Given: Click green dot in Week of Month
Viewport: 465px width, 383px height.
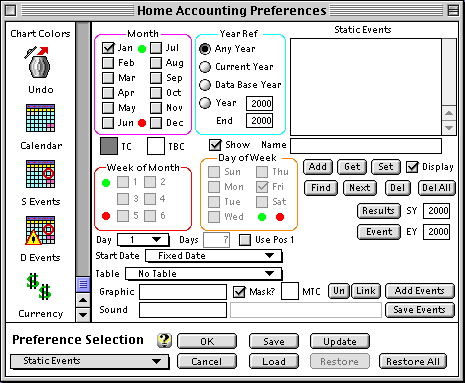Looking at the screenshot, I should pos(106,183).
